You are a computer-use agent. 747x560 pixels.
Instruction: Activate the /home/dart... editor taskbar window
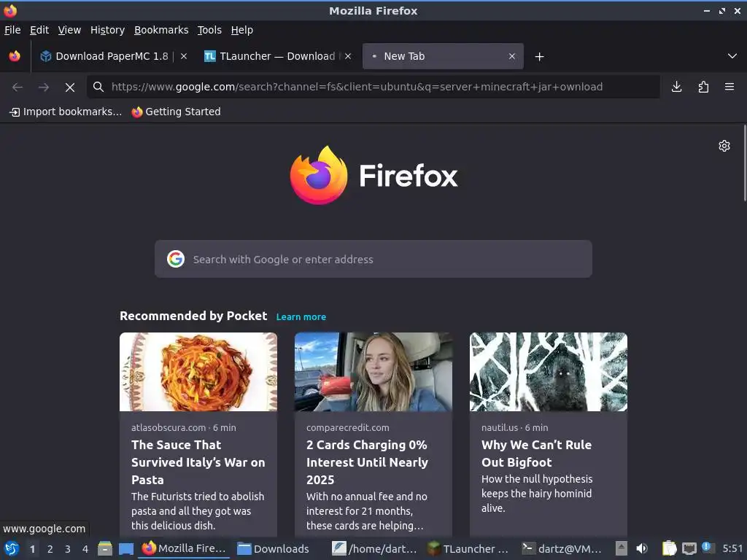pos(374,548)
